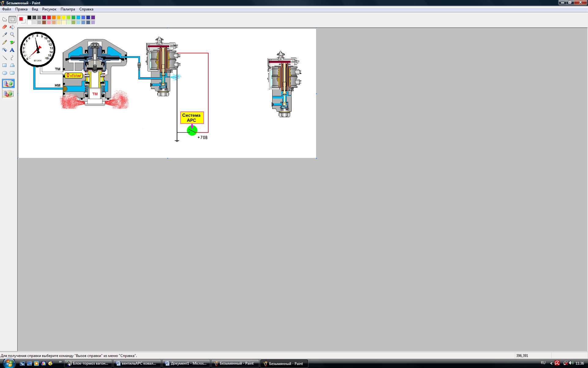Toggle the rectangular Select tool
Viewport: 588px width, 368px height.
(x=12, y=19)
